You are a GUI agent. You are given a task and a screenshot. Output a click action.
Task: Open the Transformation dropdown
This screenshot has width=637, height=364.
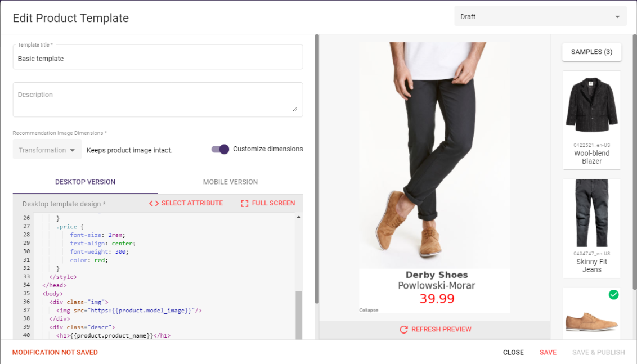pos(47,150)
